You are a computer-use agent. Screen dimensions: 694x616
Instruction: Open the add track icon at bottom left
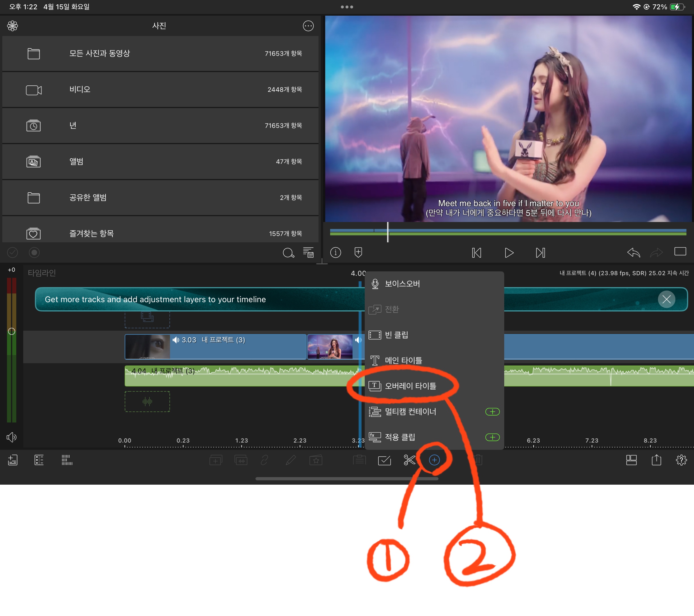12,460
